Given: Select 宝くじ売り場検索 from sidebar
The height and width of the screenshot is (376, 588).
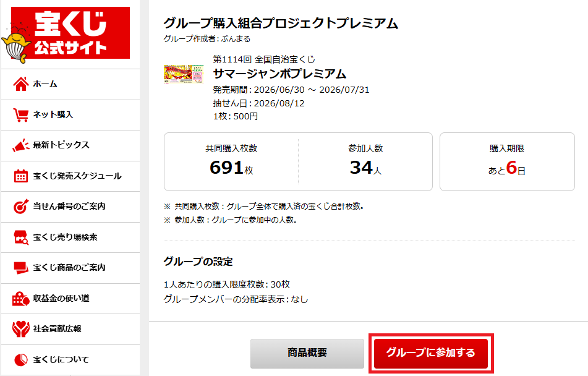Looking at the screenshot, I should coord(70,237).
